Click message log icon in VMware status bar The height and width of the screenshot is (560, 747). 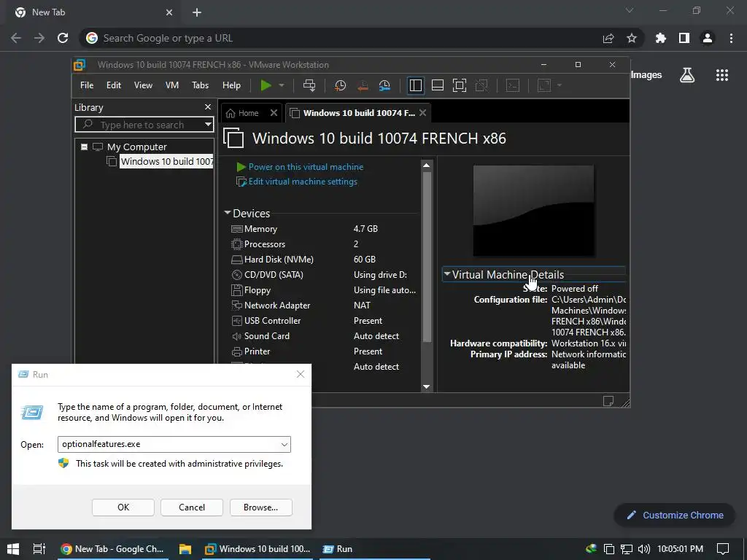608,401
